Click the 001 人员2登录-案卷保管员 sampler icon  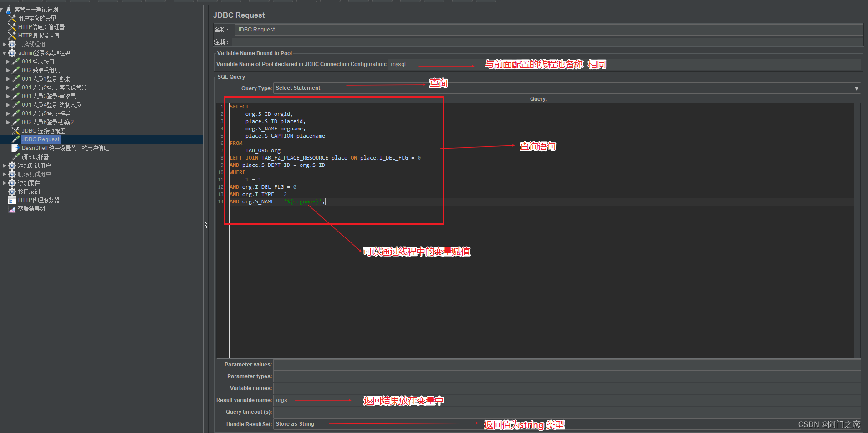coord(16,88)
